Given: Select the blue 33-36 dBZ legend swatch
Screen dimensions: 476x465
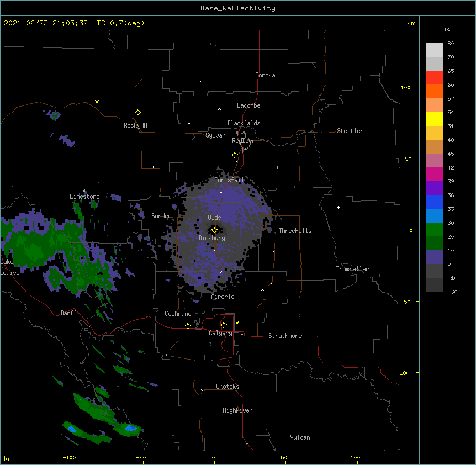Looking at the screenshot, I should tap(434, 202).
